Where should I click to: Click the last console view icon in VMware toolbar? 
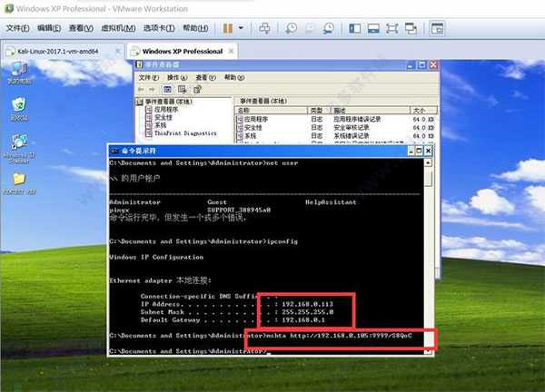pos(437,28)
